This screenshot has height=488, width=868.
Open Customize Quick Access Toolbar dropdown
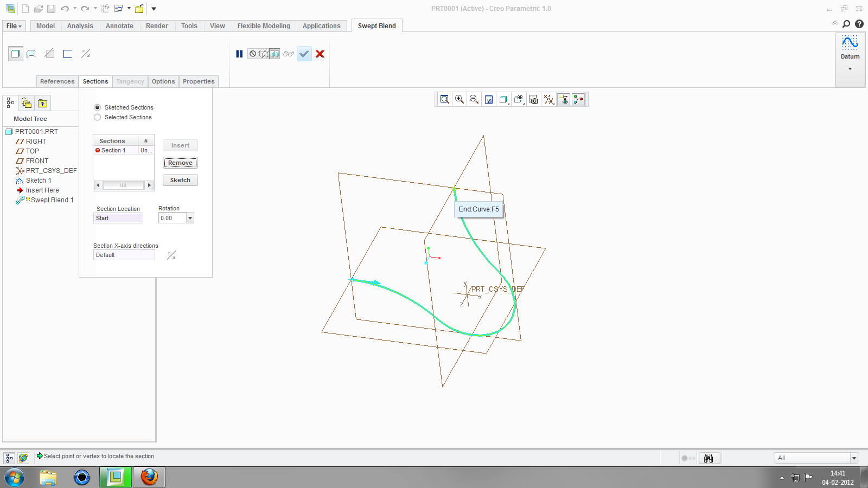click(154, 9)
